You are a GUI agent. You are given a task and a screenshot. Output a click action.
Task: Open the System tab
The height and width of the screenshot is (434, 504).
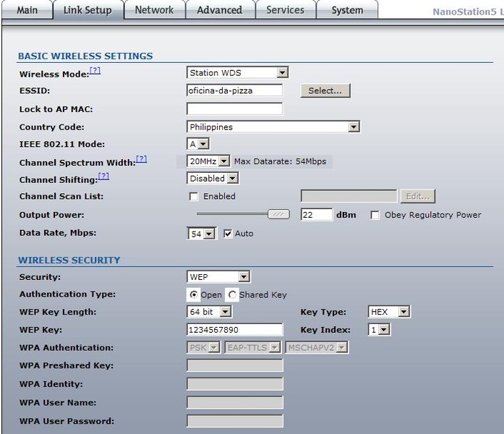pos(348,10)
